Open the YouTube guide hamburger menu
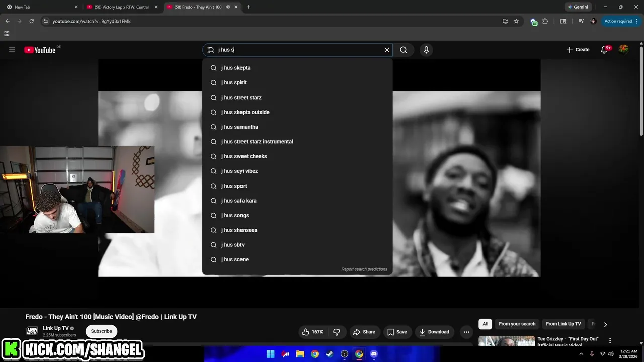This screenshot has width=644, height=362. point(12,50)
